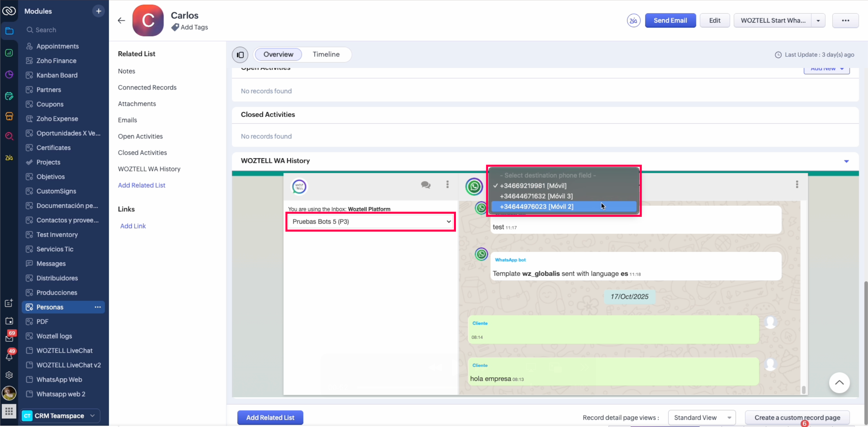
Task: Open the Woztell logs module
Action: (x=54, y=336)
